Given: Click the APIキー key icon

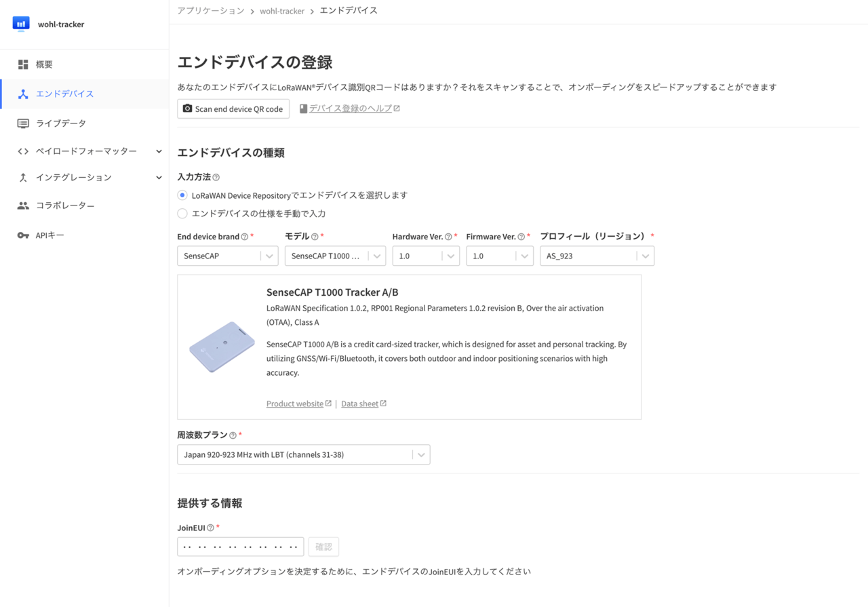Looking at the screenshot, I should click(23, 235).
